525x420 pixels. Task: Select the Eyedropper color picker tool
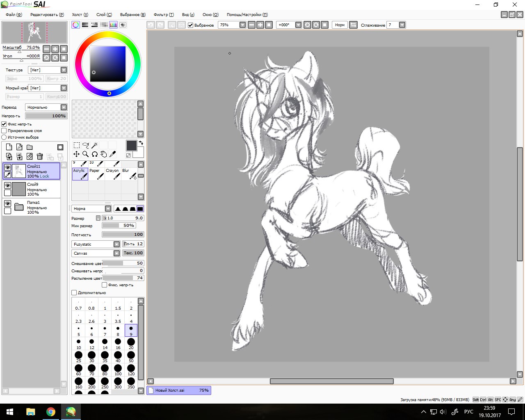point(113,154)
